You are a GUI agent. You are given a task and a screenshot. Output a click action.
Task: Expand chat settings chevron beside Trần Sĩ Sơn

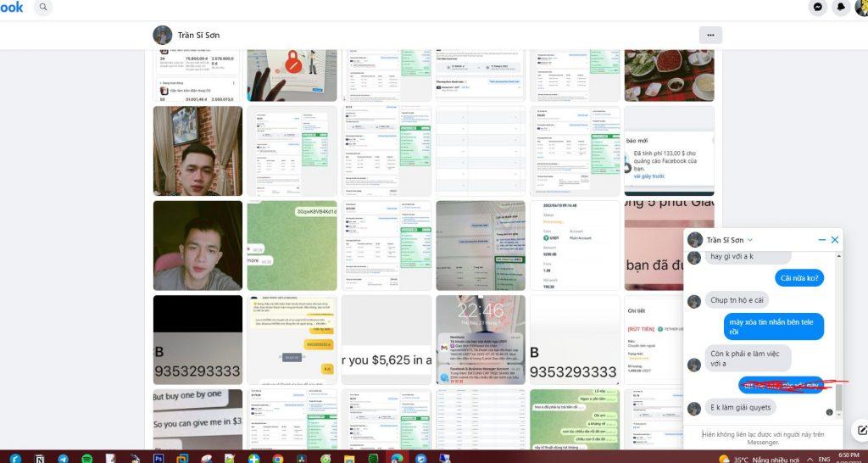[x=749, y=241]
